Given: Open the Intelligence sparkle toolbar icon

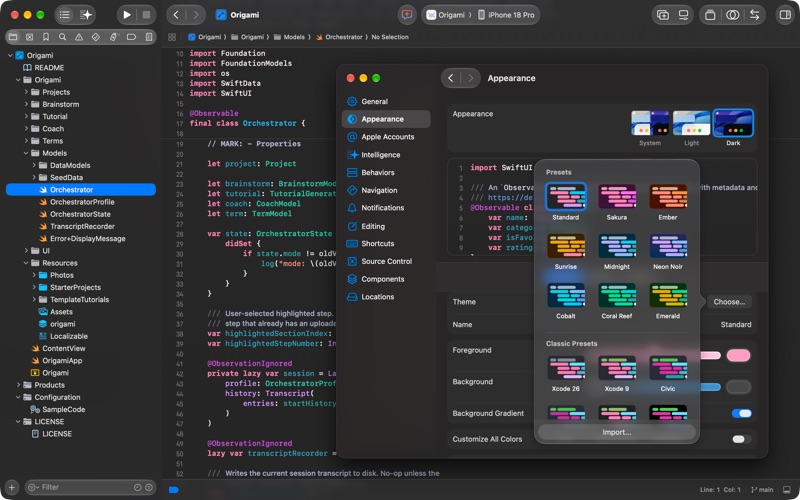Looking at the screenshot, I should click(86, 15).
